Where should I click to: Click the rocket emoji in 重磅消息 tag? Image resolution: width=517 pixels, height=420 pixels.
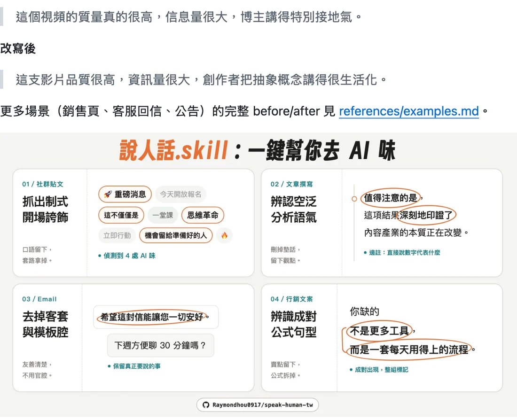[x=108, y=194]
